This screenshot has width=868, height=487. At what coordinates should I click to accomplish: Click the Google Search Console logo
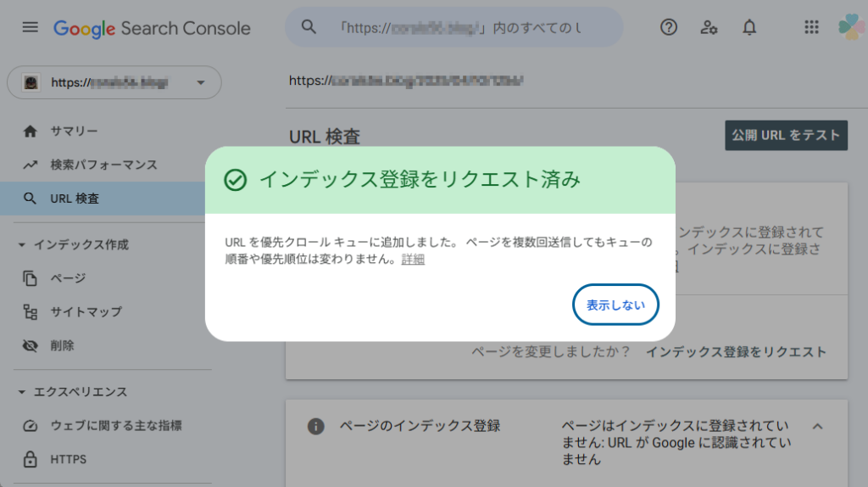pyautogui.click(x=152, y=28)
